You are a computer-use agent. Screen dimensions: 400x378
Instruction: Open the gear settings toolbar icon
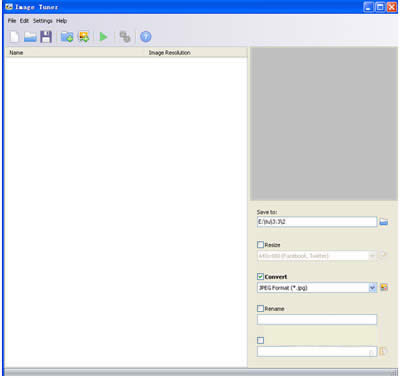point(125,37)
